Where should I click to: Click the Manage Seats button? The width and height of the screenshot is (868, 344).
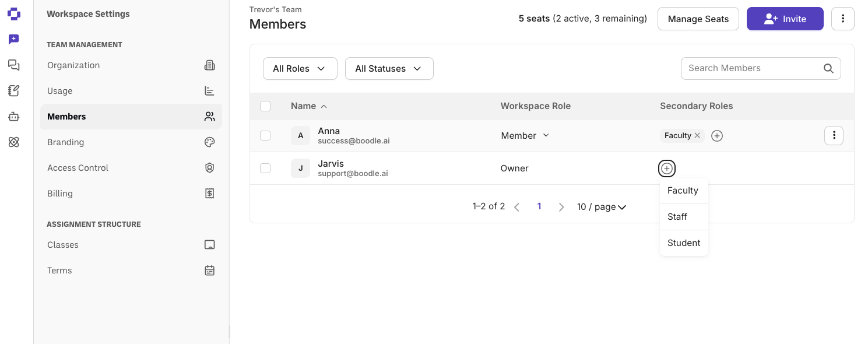[x=698, y=19]
